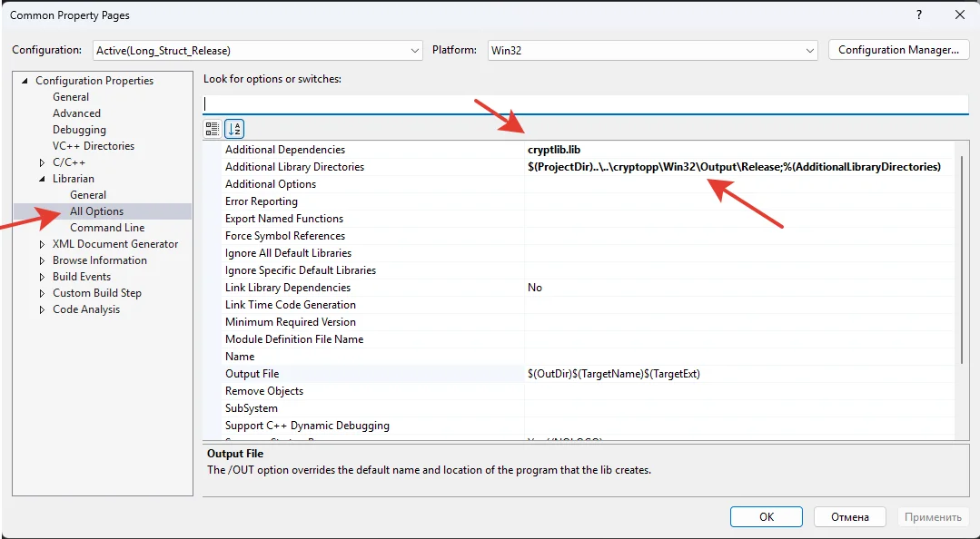This screenshot has height=539, width=980.
Task: Click the Alphabetical sort icon
Action: [x=234, y=129]
